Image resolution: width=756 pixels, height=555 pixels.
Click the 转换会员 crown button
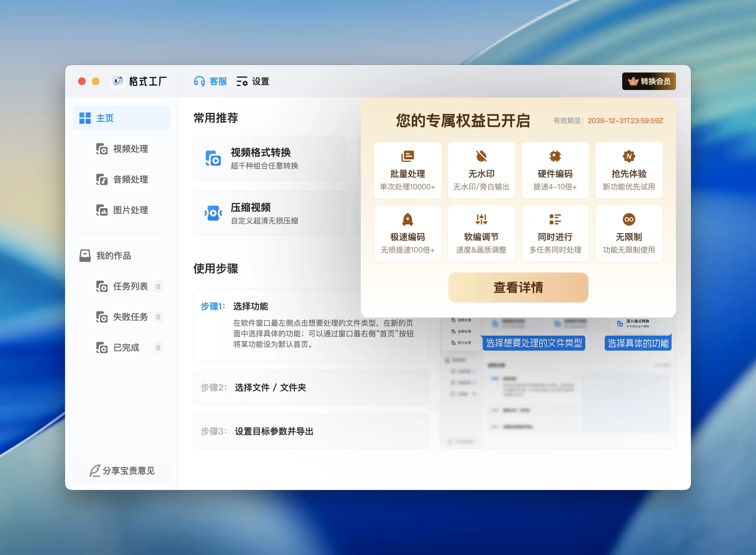tap(648, 81)
